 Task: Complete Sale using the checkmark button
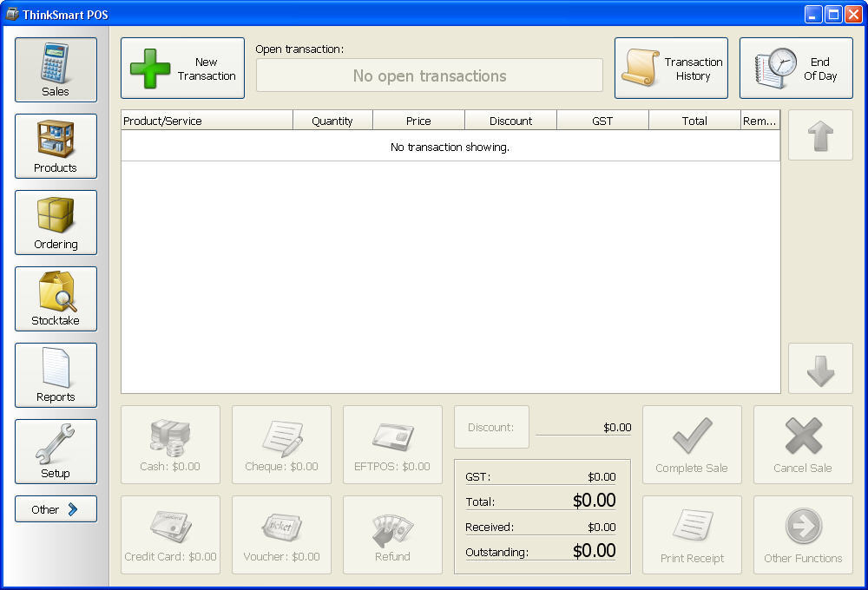692,444
